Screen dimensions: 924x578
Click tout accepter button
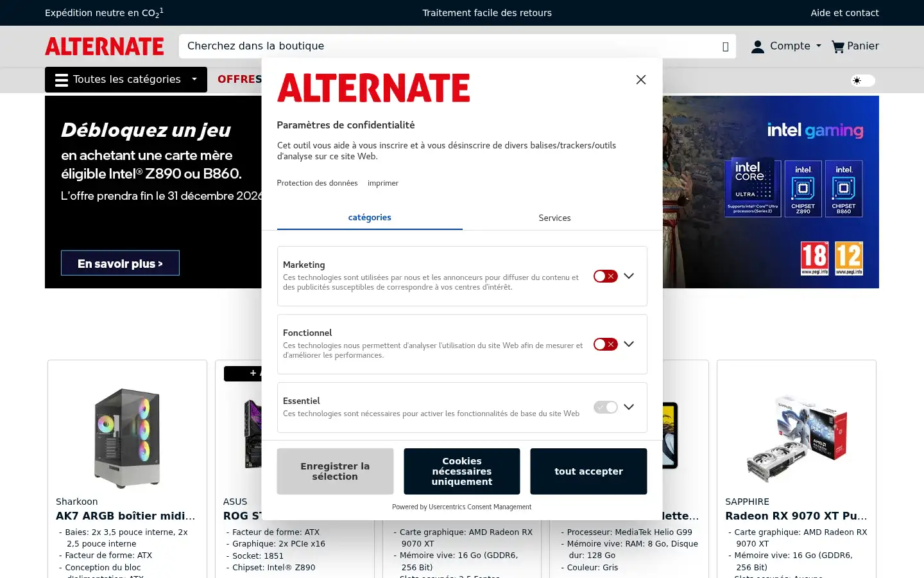click(588, 471)
